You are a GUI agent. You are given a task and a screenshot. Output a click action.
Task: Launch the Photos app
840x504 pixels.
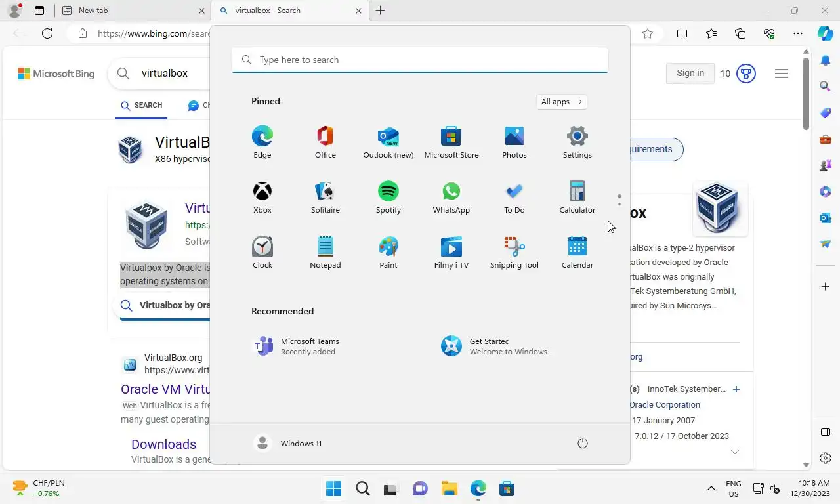514,142
